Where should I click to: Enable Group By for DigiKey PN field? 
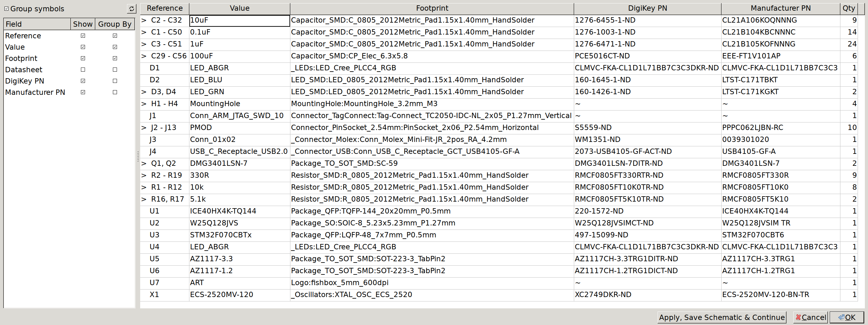(115, 81)
